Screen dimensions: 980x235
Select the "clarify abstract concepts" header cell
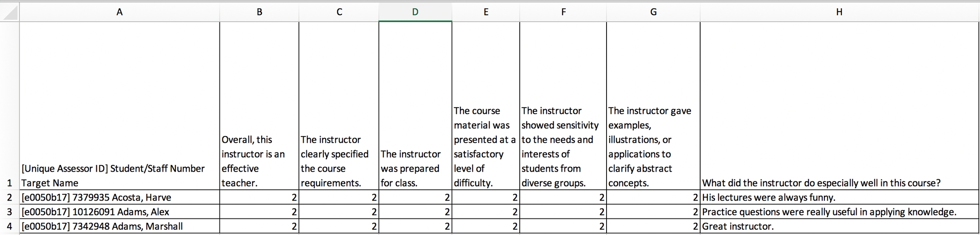point(653,147)
